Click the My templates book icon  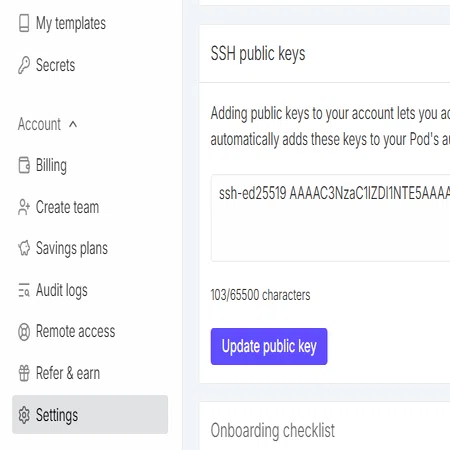24,23
